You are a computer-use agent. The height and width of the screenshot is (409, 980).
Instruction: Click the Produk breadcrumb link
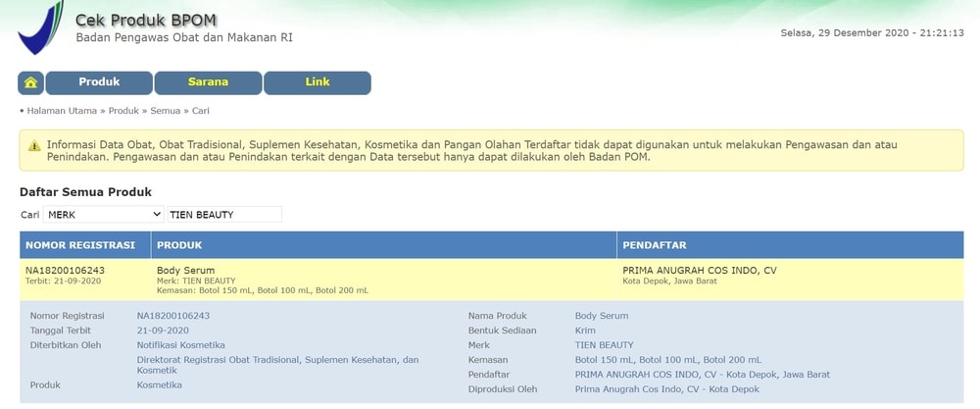click(123, 111)
